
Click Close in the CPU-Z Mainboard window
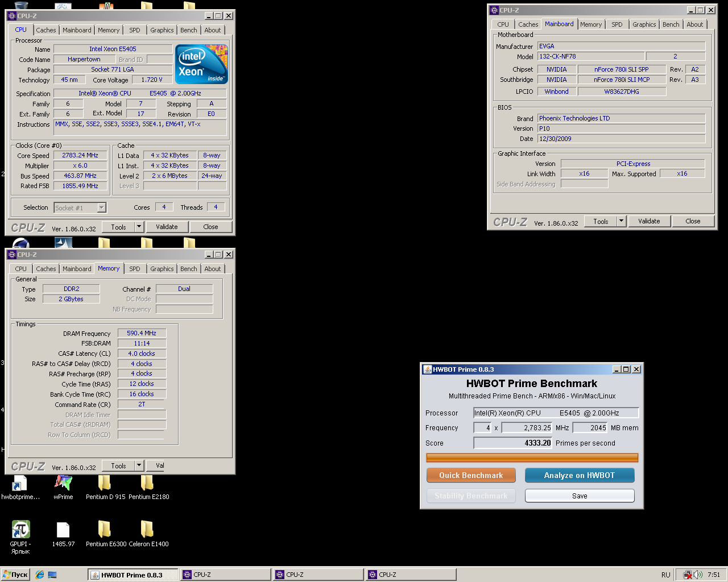693,221
